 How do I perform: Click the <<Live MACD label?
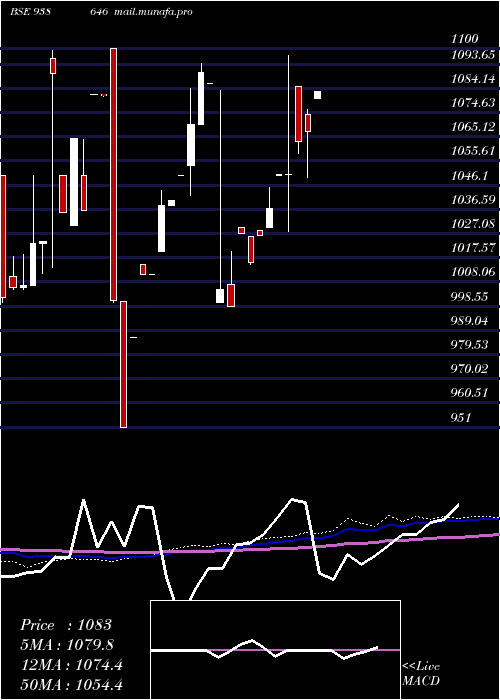pos(421,673)
